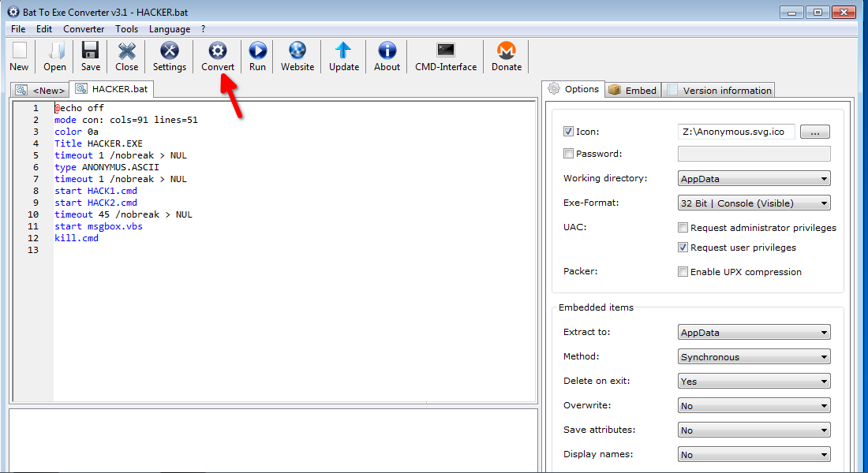
Task: Minimize the Bat To Exe Converter window
Action: pos(791,12)
